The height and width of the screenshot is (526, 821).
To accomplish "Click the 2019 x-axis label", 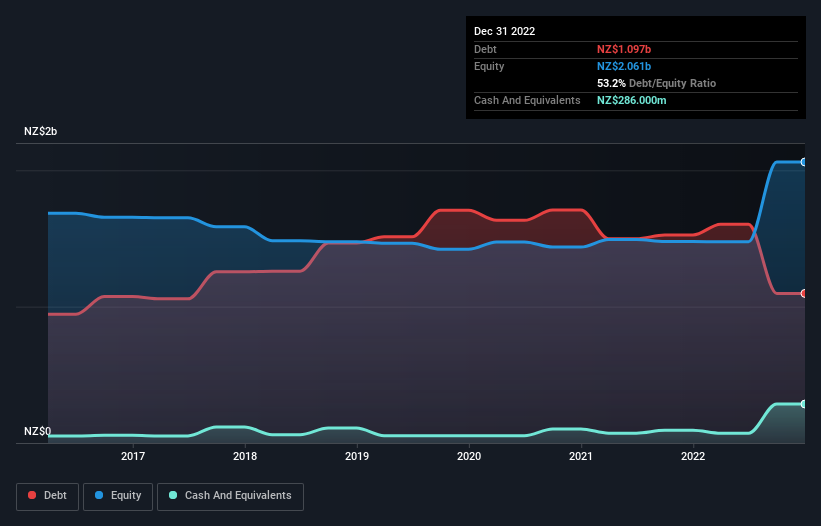I will point(357,456).
